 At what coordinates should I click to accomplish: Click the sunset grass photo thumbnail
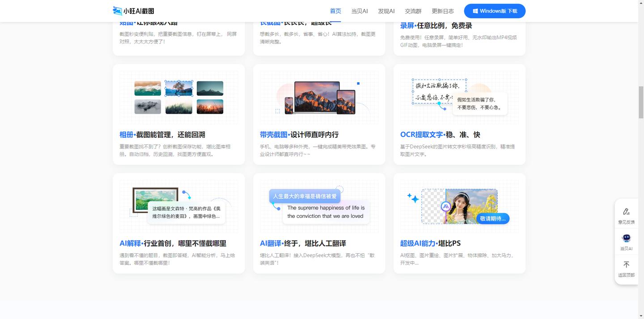pos(210,106)
